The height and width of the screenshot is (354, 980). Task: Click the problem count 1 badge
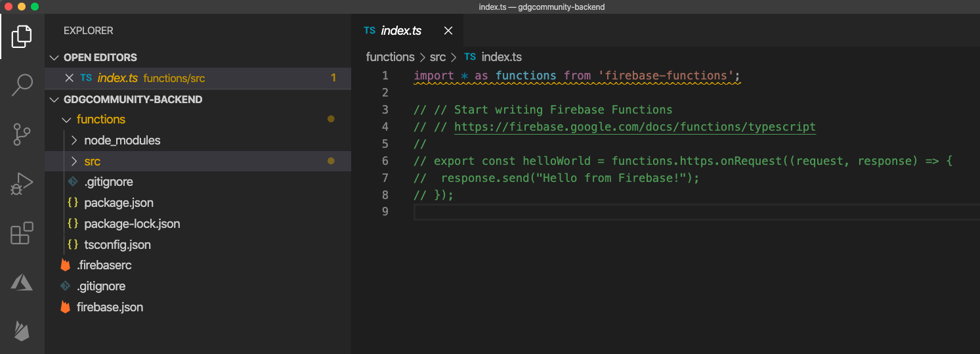pos(333,78)
